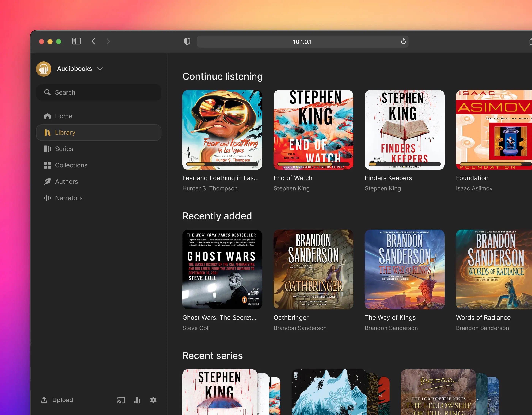Open Series in the sidebar
The width and height of the screenshot is (532, 415).
(x=99, y=149)
